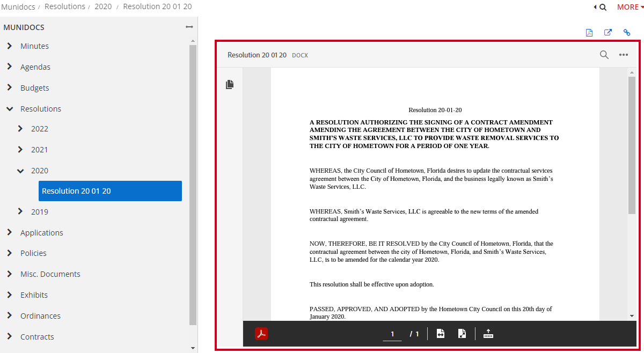The height and width of the screenshot is (353, 644).
Task: Expand the Agendas folder
Action: (x=10, y=67)
